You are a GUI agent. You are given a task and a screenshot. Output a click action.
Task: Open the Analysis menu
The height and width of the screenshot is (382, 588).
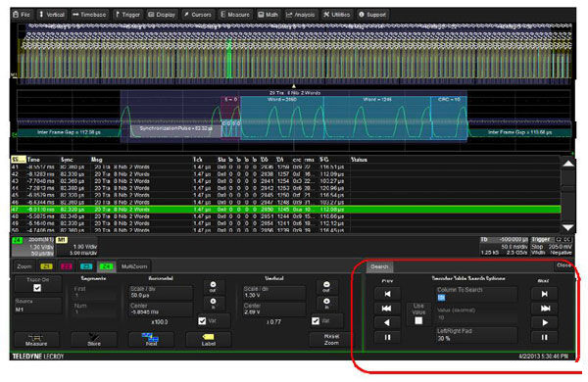coord(301,15)
